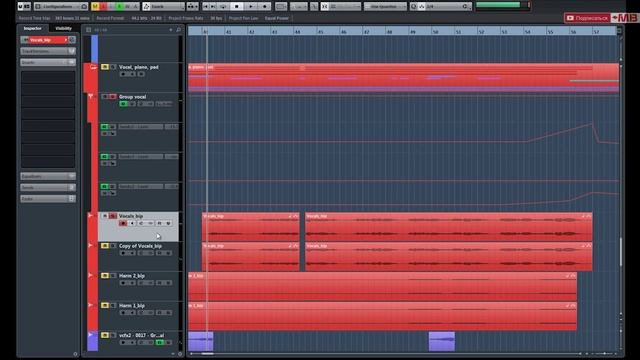
Task: Unmute the vcfx2 - 0017 track
Action: [105, 335]
